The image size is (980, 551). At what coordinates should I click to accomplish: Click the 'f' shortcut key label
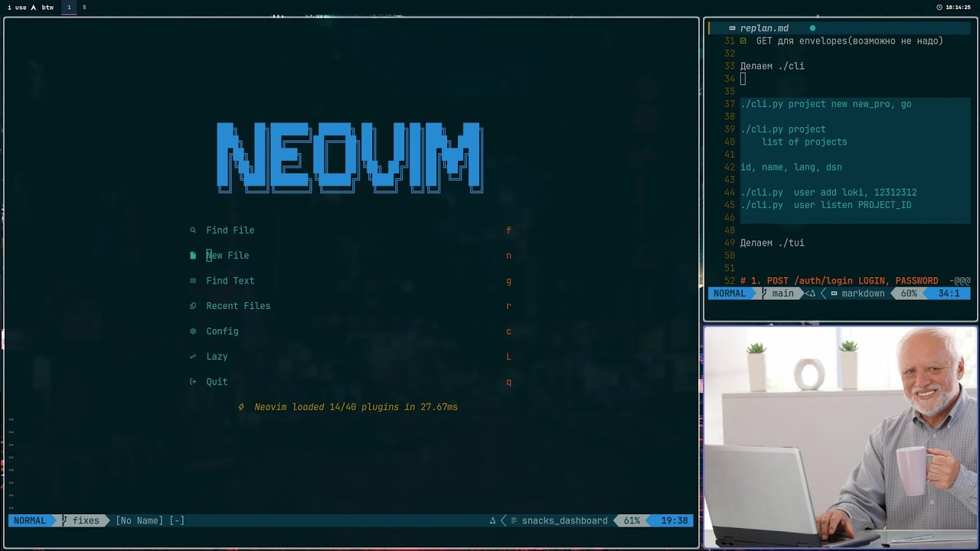[x=508, y=230]
